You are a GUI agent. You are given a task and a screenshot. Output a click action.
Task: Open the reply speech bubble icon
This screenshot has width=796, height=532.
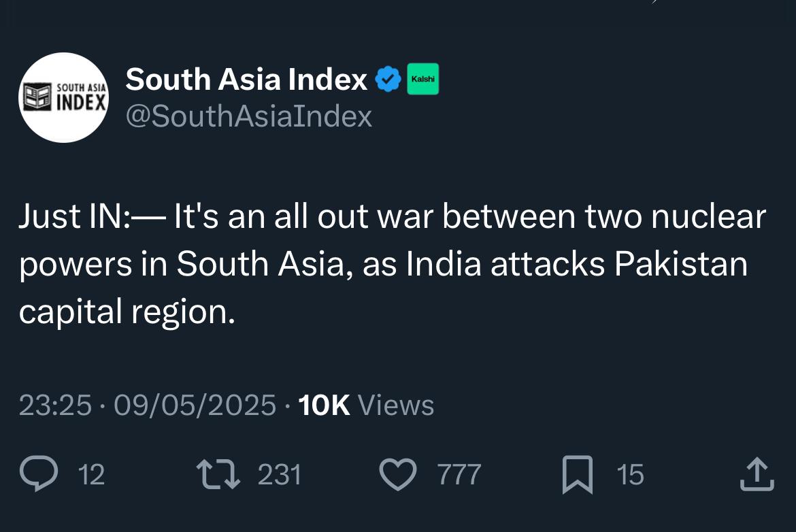point(40,474)
